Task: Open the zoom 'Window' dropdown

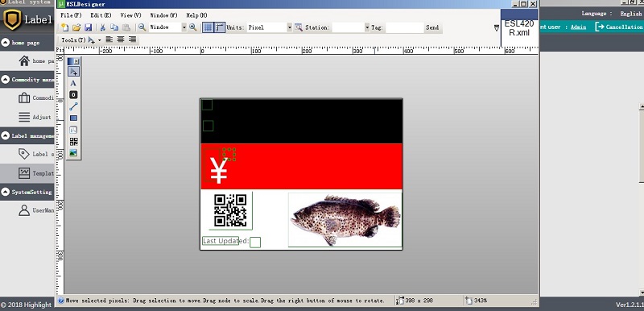Action: click(184, 27)
